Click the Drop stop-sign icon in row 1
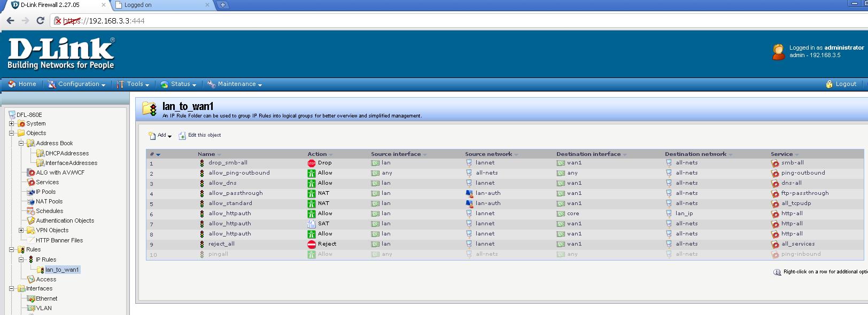Viewport: 868px width, 315px height. pos(311,163)
